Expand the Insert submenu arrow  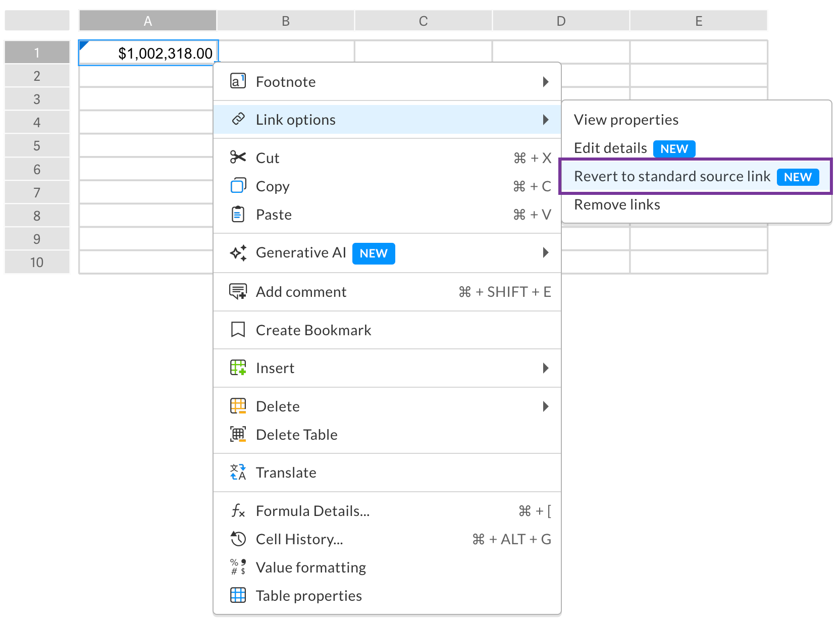[x=545, y=368]
